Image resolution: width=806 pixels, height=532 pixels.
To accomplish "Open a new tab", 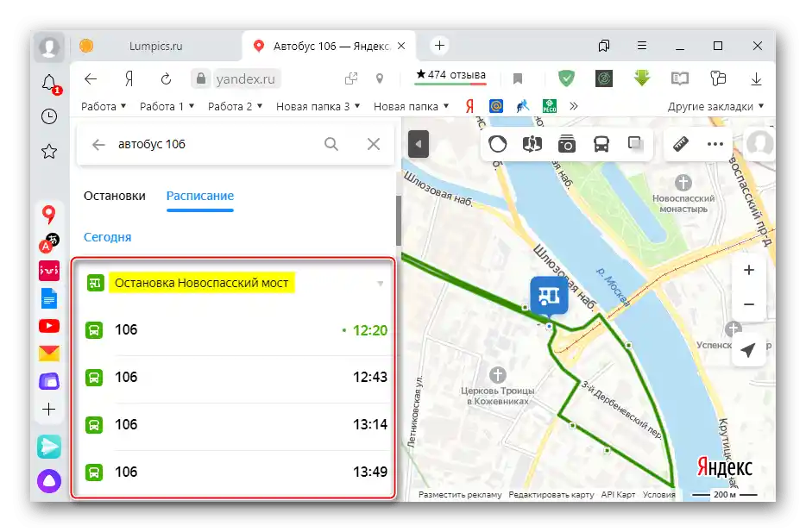I will click(x=439, y=46).
